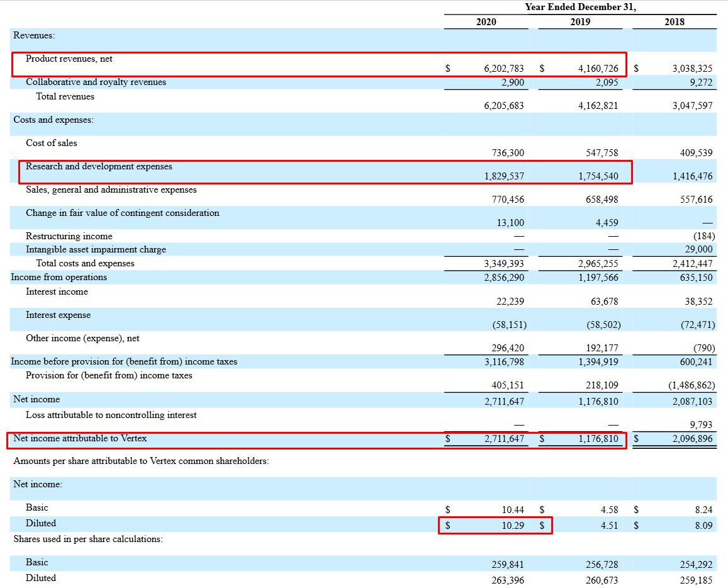Screen dimensions: 728x588
Task: Click the "Cost of sales" row label
Action: point(51,143)
